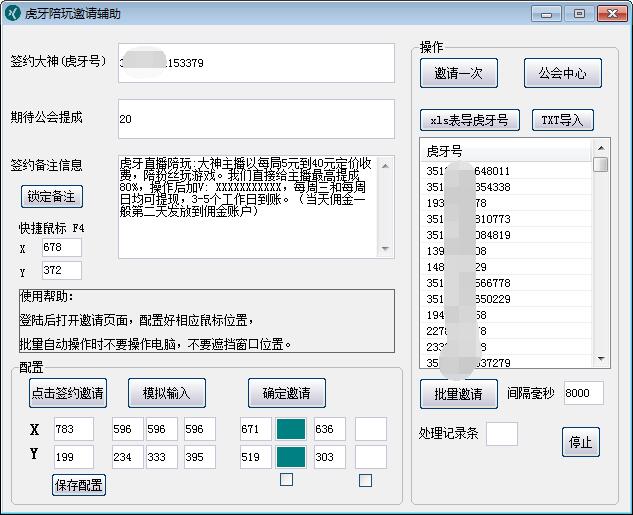Save settings with 保存配置 button
The height and width of the screenshot is (515, 633).
[79, 485]
